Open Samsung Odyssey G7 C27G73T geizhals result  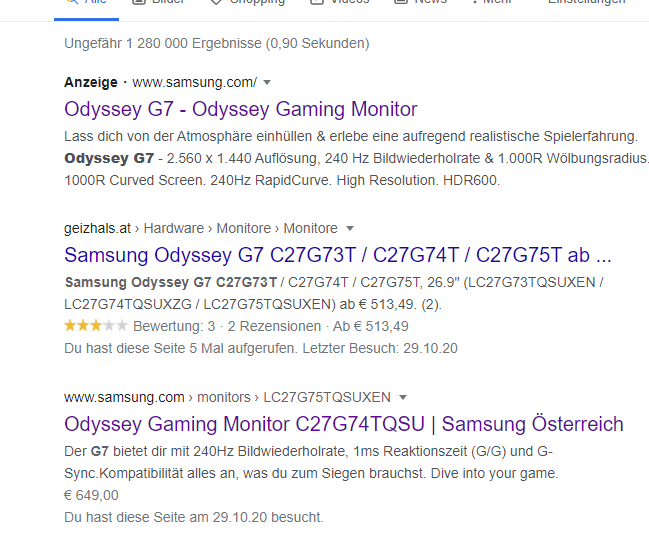coord(338,255)
